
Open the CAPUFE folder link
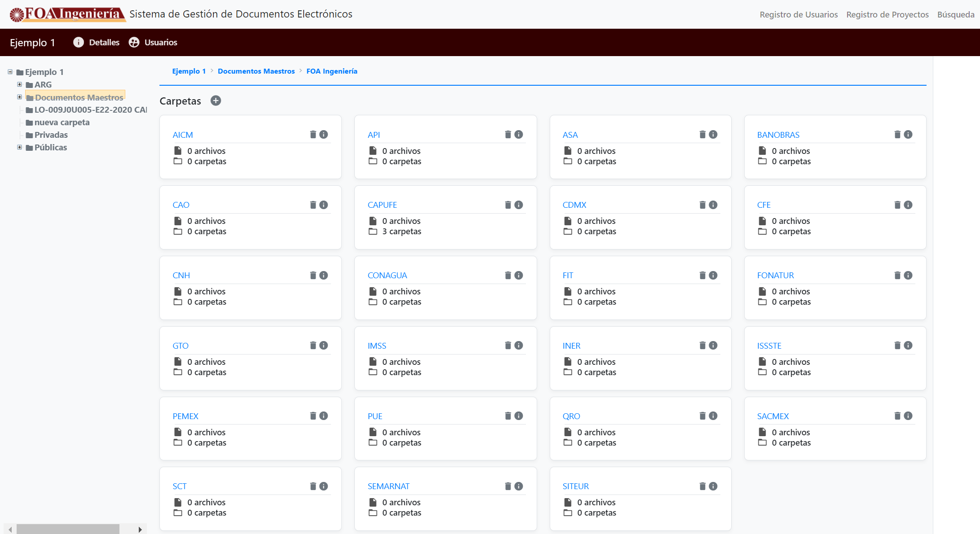pyautogui.click(x=382, y=205)
